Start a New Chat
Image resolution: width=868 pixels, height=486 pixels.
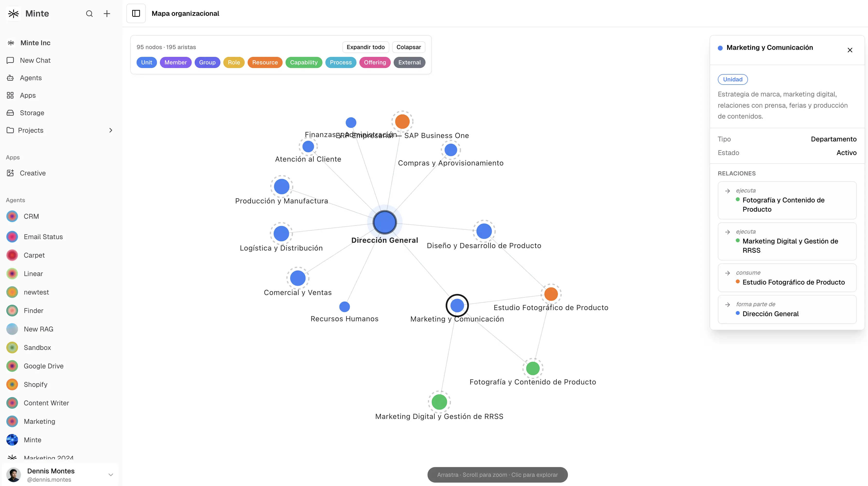pos(35,60)
